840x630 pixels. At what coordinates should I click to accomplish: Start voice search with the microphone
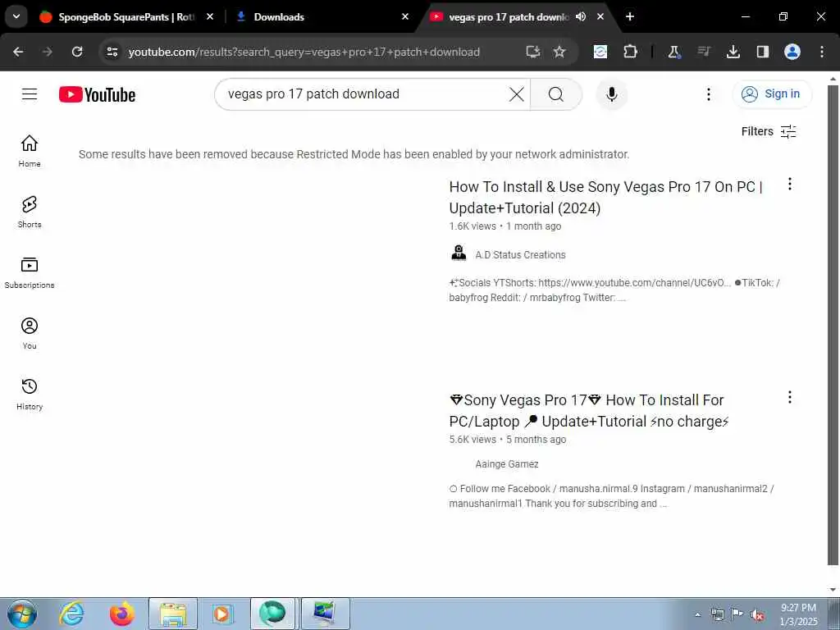coord(611,94)
